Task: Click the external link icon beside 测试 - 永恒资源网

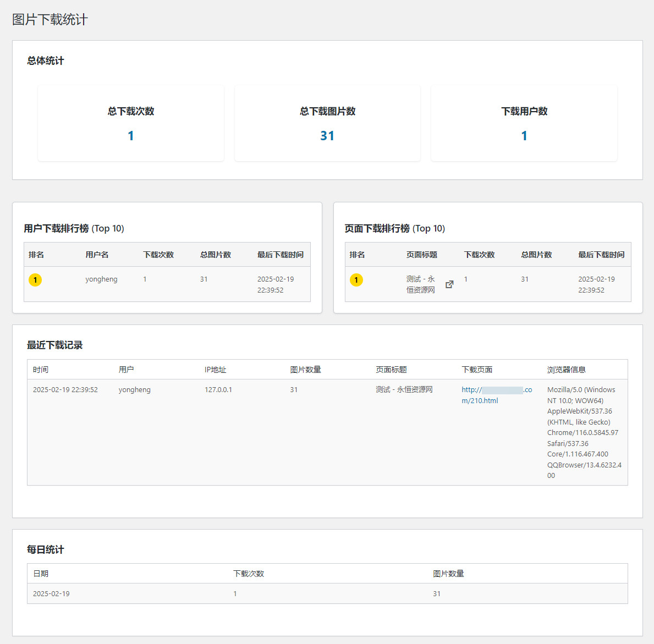Action: pyautogui.click(x=449, y=284)
